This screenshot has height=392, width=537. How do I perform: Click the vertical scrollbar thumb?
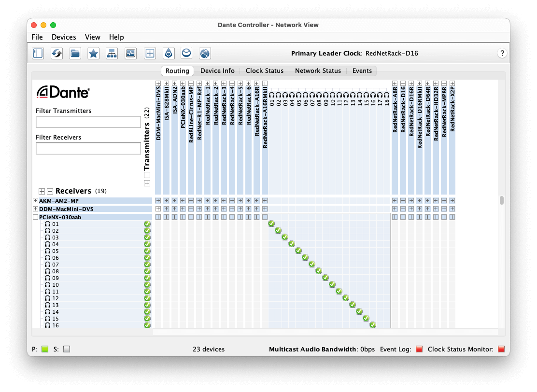pos(502,200)
